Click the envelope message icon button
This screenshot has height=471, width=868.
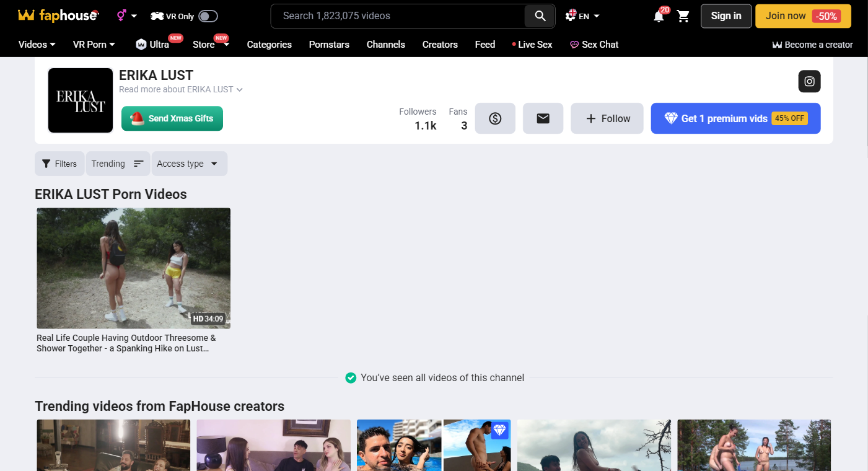coord(543,118)
